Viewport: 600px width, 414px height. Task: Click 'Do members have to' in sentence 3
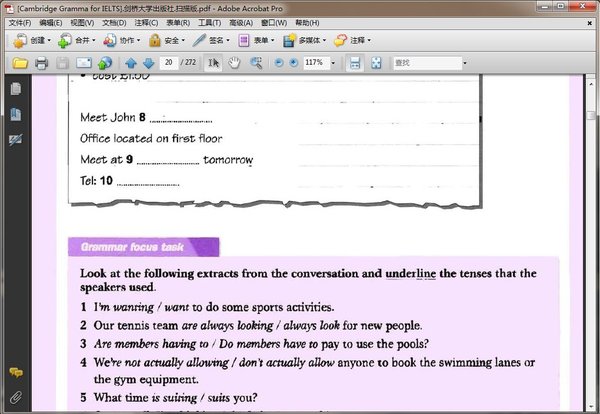coord(269,344)
